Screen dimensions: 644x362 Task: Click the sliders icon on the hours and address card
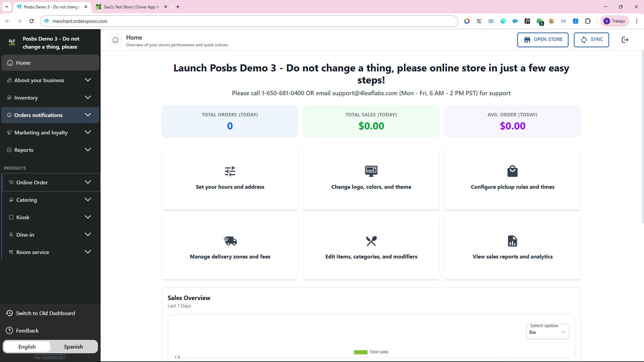pyautogui.click(x=230, y=171)
